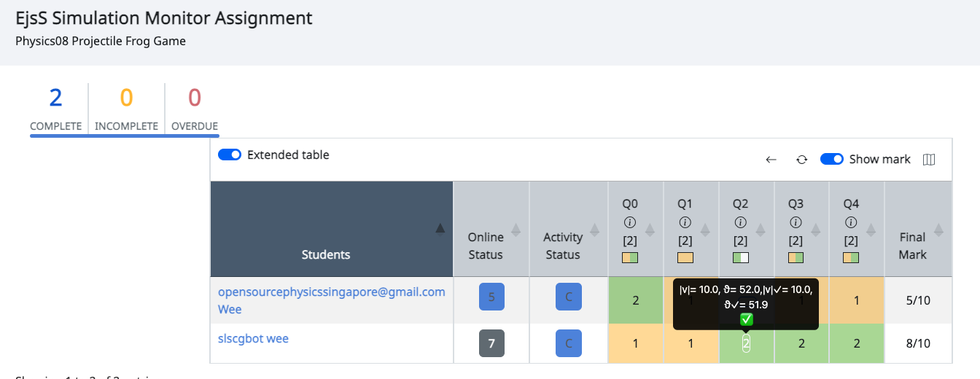Sort by the Q2 column
This screenshot has height=379, width=980.
[x=761, y=230]
